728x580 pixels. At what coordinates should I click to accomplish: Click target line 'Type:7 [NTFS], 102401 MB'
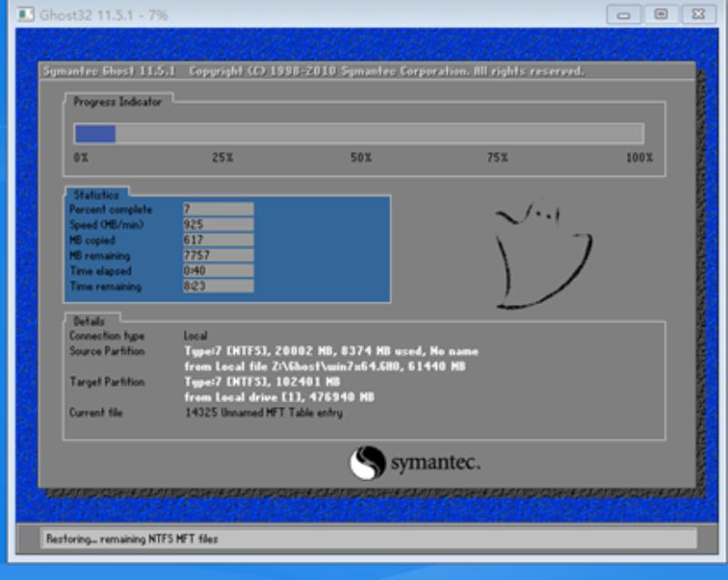[x=262, y=382]
